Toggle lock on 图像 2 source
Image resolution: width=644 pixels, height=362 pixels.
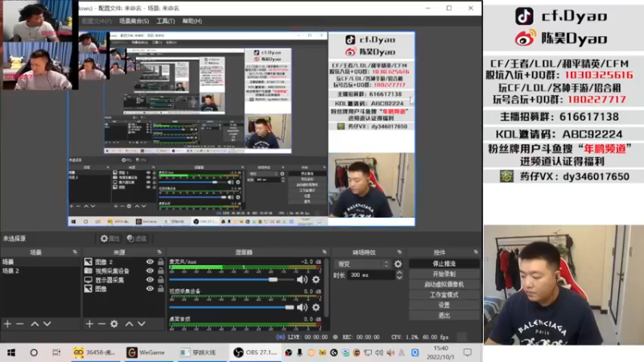coord(160,262)
